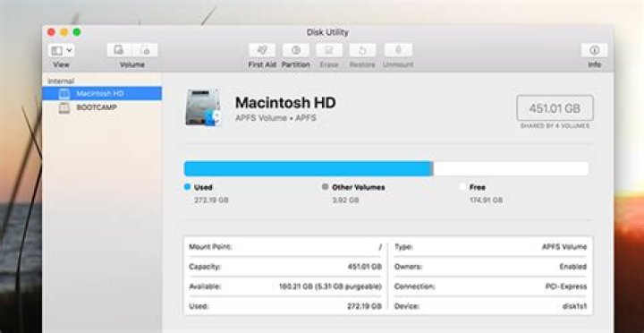Click the 174.91 GB free value
The width and height of the screenshot is (644, 333).
click(486, 201)
